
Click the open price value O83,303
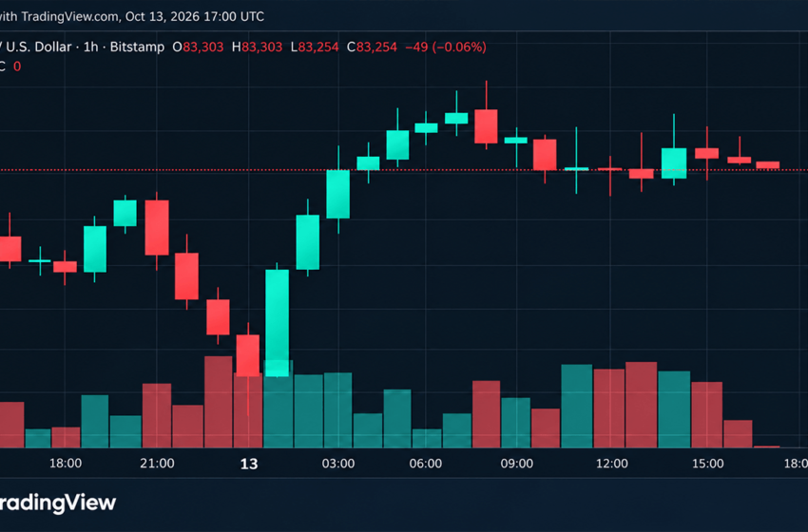[198, 47]
